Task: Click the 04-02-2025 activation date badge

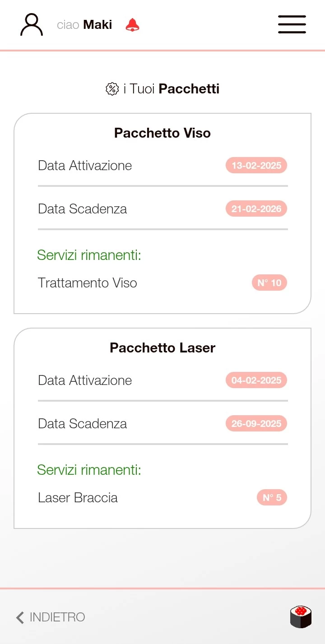Action: (x=256, y=380)
